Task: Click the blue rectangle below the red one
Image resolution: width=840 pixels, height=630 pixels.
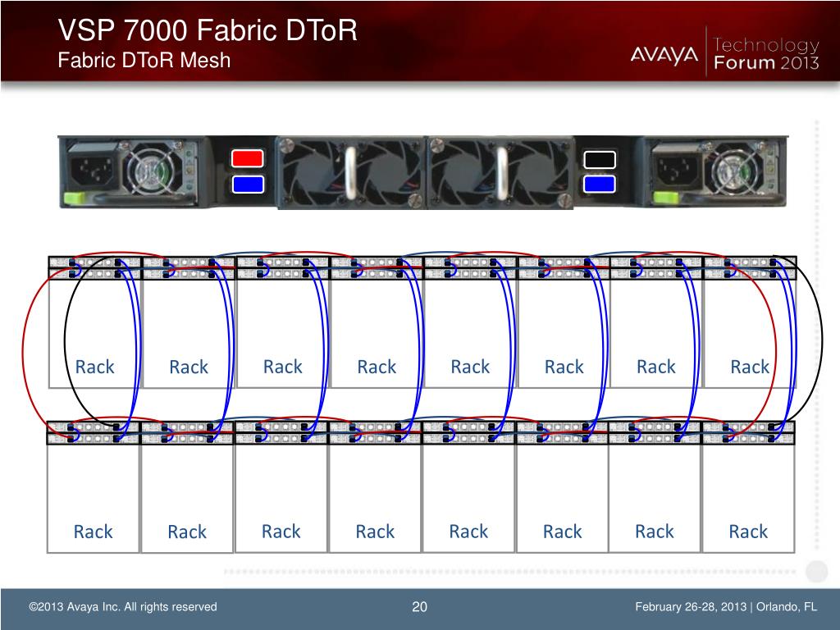Action: (248, 185)
